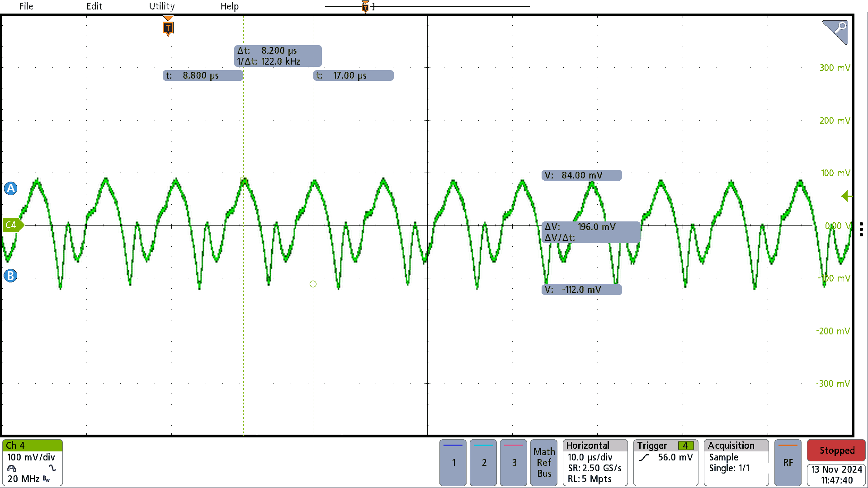868x488 pixels.
Task: Click the red Stopped button
Action: [836, 450]
